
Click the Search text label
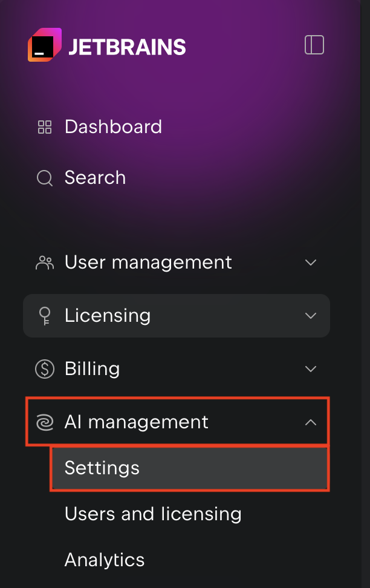[x=95, y=177]
